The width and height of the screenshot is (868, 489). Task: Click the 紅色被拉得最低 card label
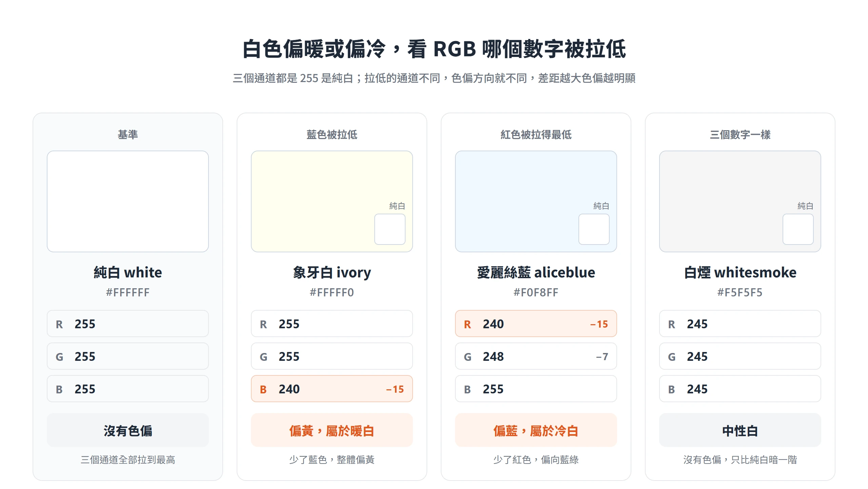(536, 135)
